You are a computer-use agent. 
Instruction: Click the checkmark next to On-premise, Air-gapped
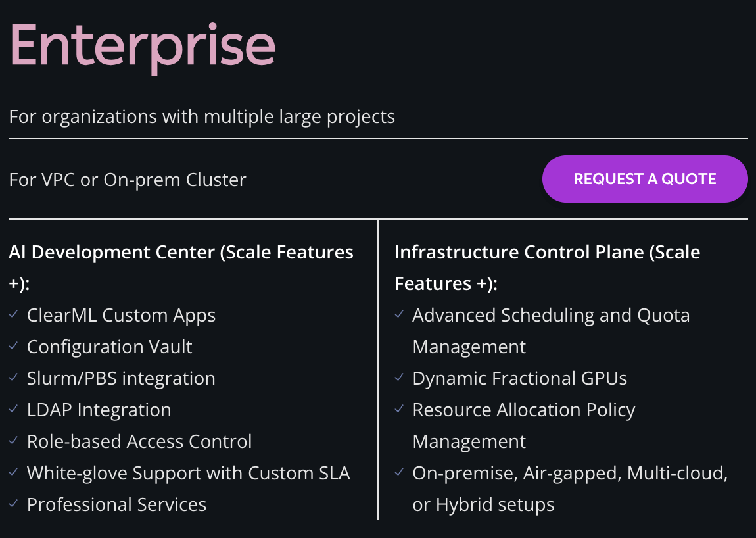click(x=399, y=473)
